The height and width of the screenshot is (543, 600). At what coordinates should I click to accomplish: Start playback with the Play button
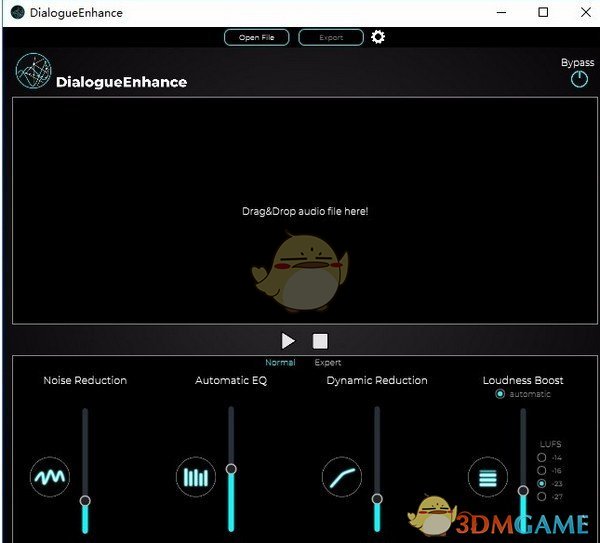288,341
